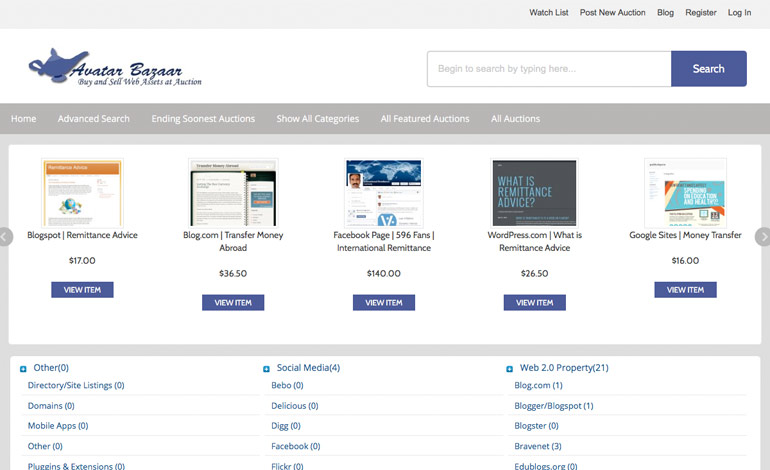Open Digg (0) category
Viewport: 770px width, 470px height.
[x=286, y=426]
